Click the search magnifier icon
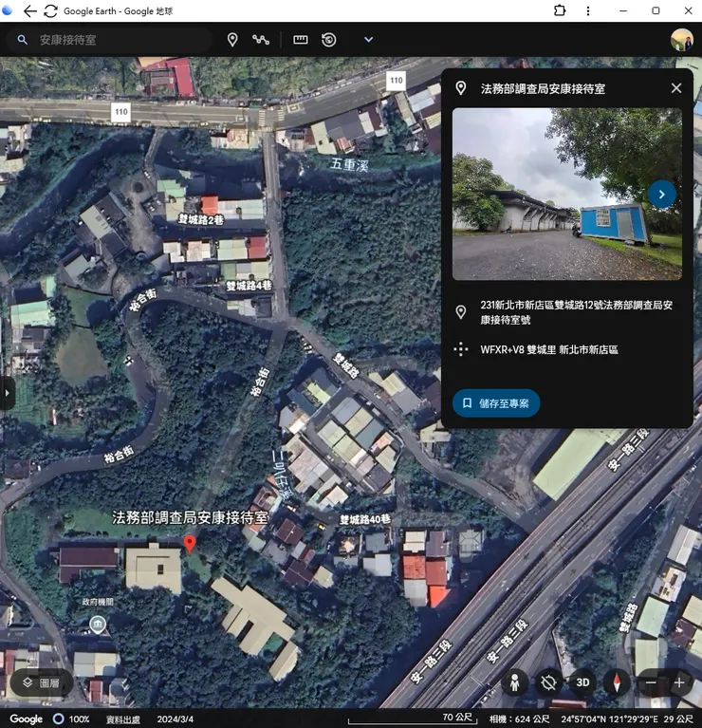Image resolution: width=702 pixels, height=728 pixels. (x=22, y=40)
